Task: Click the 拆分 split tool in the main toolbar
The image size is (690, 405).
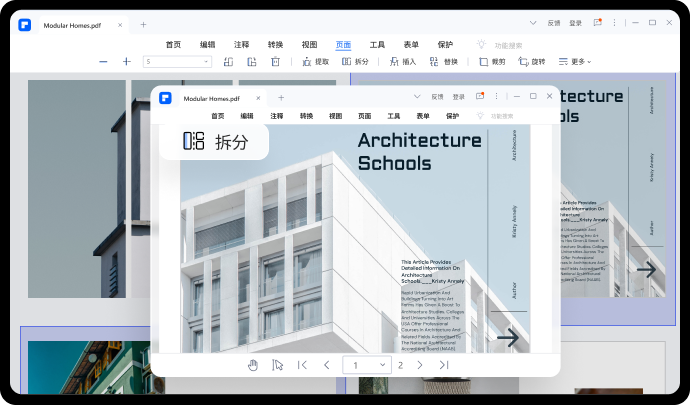Action: point(355,62)
